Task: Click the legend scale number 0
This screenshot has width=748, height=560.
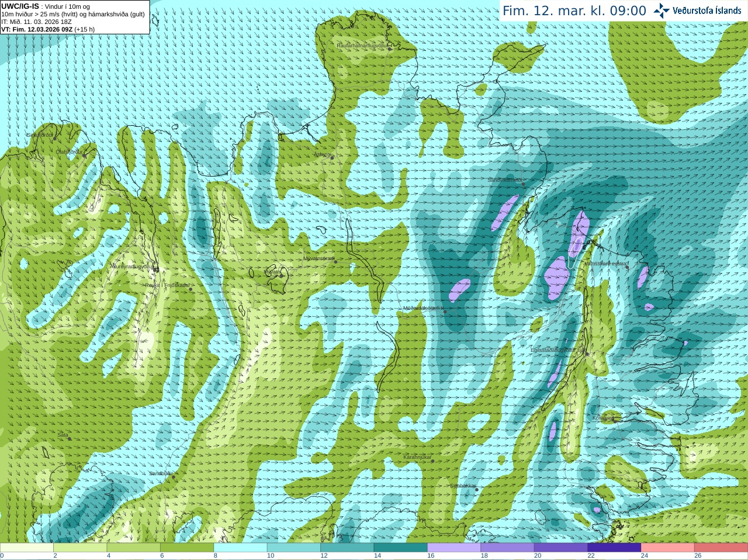Action: pyautogui.click(x=2, y=556)
